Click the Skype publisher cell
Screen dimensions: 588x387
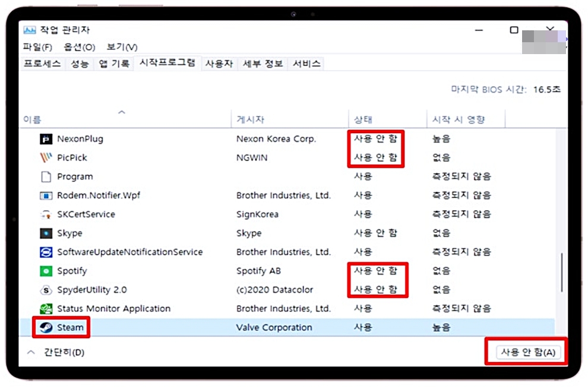[249, 234]
